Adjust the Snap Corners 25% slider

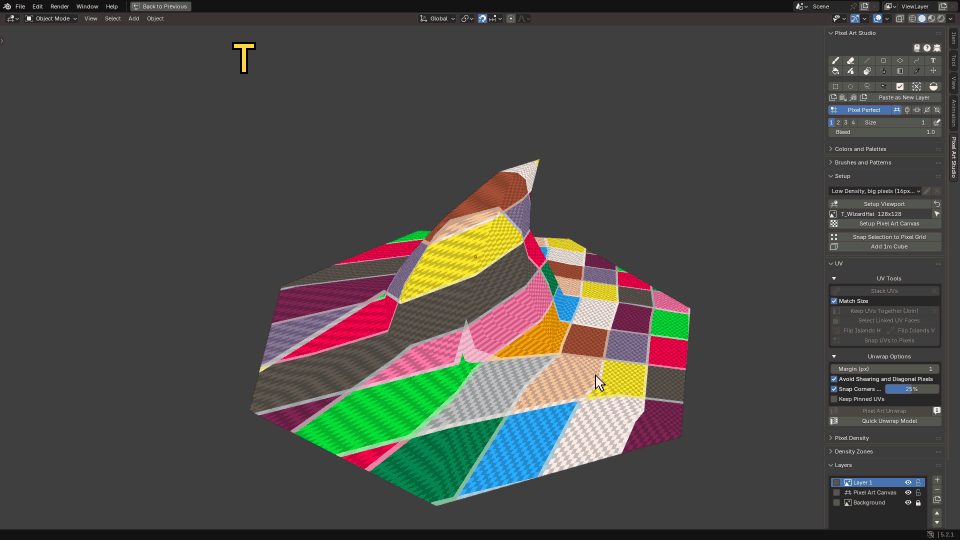(912, 389)
